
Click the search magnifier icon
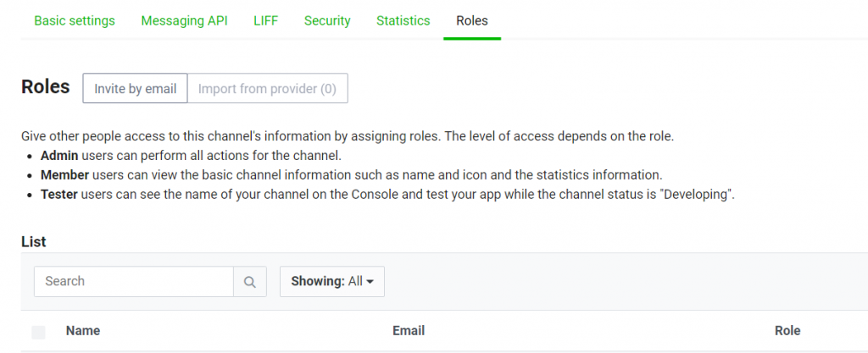pyautogui.click(x=249, y=282)
